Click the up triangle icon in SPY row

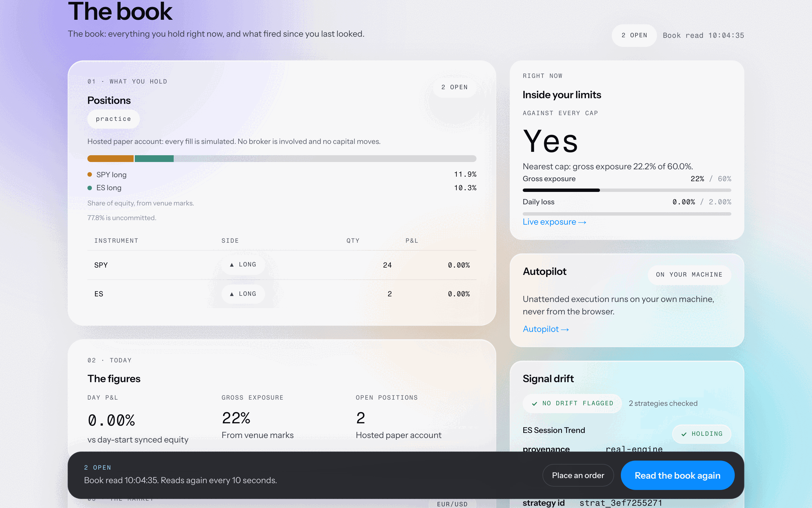(x=231, y=265)
